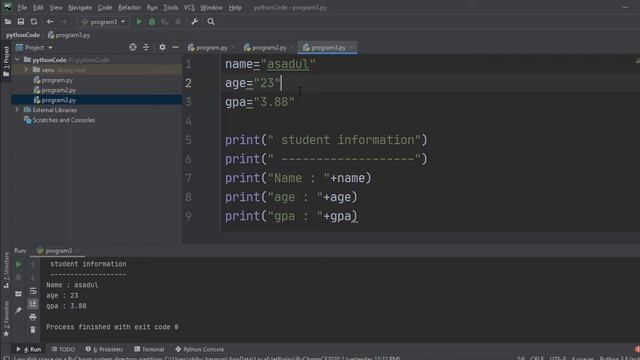This screenshot has width=640, height=360.
Task: Open the View menu
Action: coord(56,7)
